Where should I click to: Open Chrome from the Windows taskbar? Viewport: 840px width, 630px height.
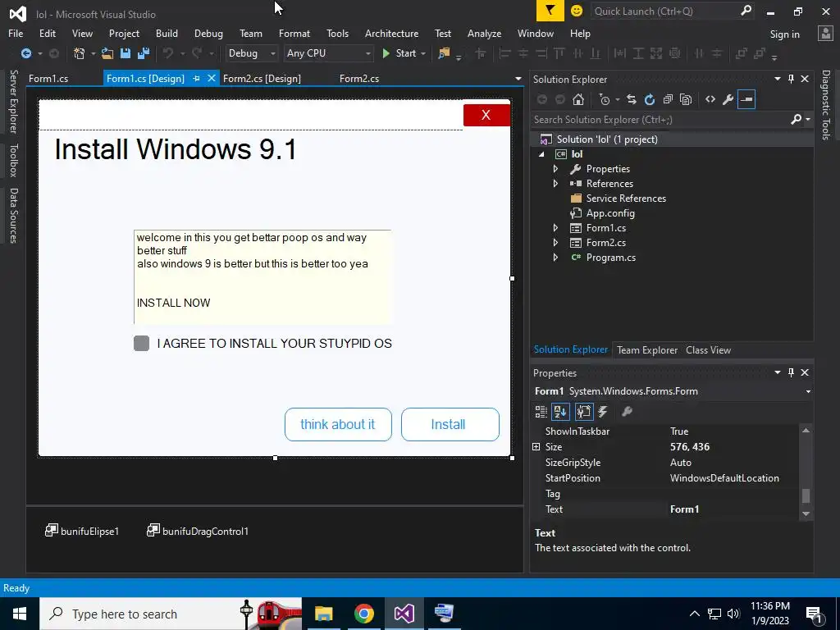pyautogui.click(x=363, y=614)
